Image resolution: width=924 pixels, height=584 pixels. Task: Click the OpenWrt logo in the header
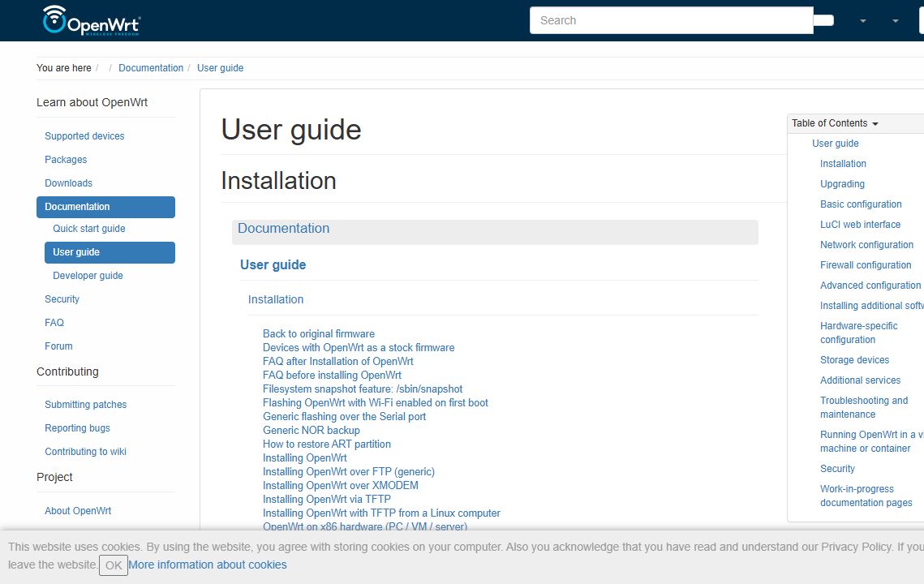click(92, 20)
